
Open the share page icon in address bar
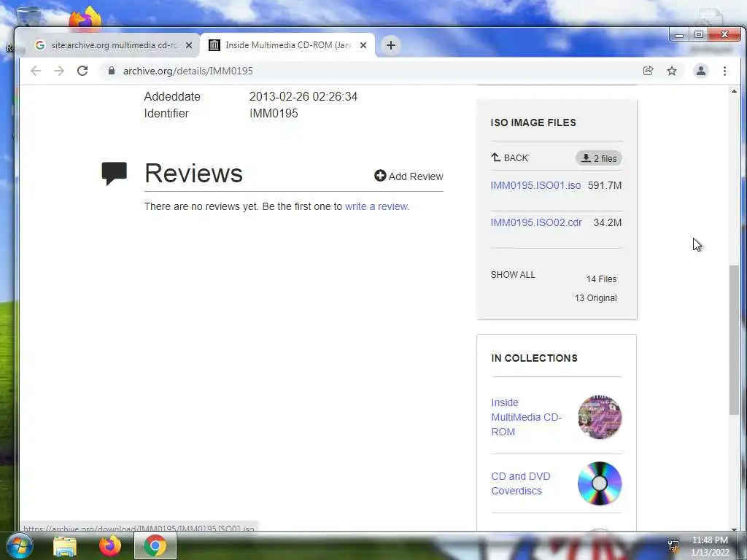pyautogui.click(x=648, y=71)
